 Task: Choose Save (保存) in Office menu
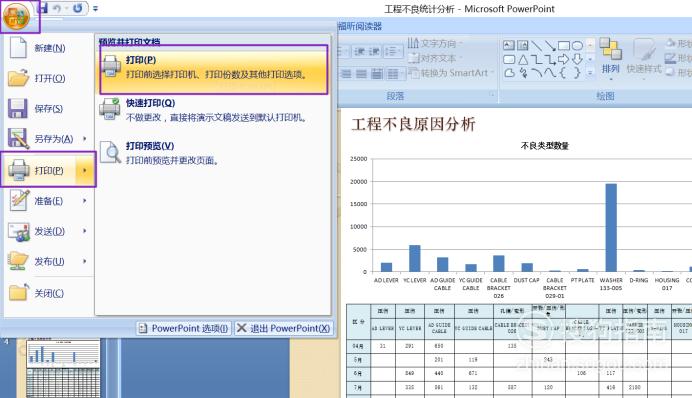[x=49, y=109]
